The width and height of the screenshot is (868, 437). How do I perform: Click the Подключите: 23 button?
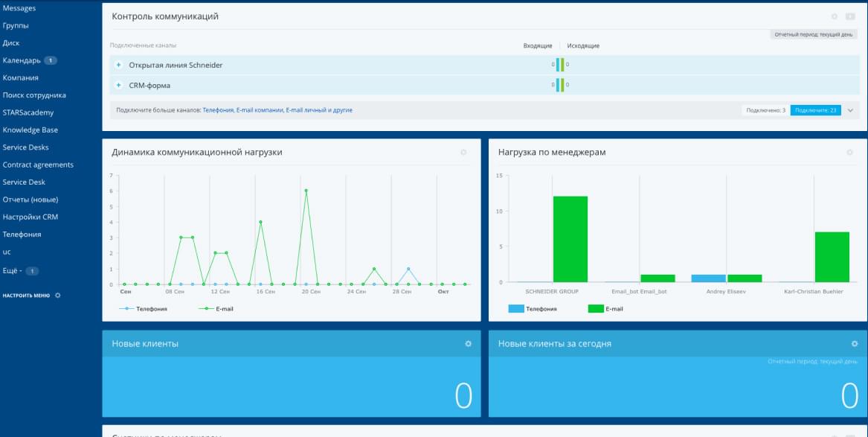pos(815,110)
